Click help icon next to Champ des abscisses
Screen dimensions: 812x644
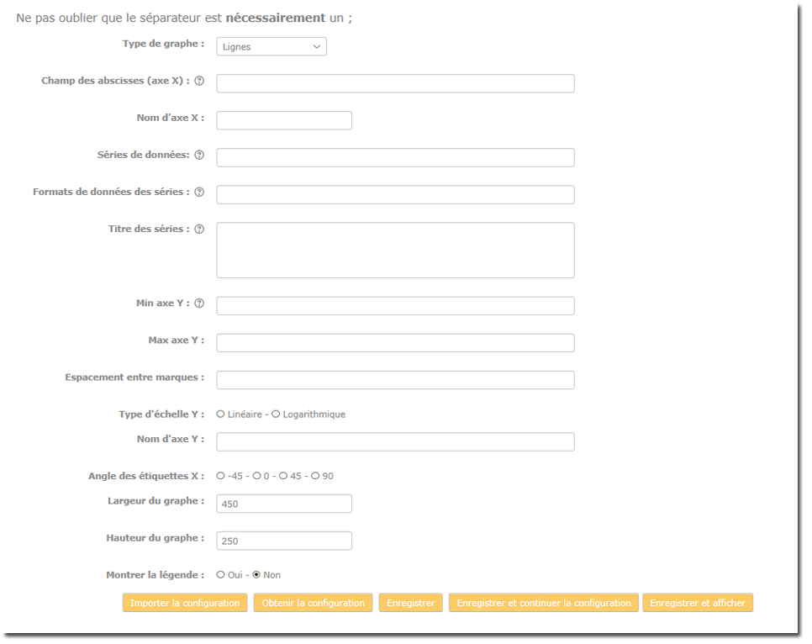tap(199, 82)
